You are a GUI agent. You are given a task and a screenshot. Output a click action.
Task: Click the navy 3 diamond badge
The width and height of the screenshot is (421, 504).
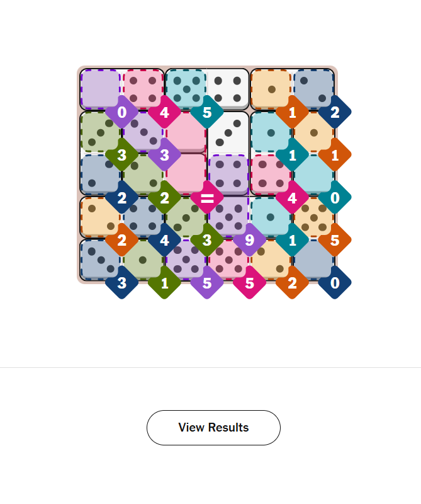(122, 282)
